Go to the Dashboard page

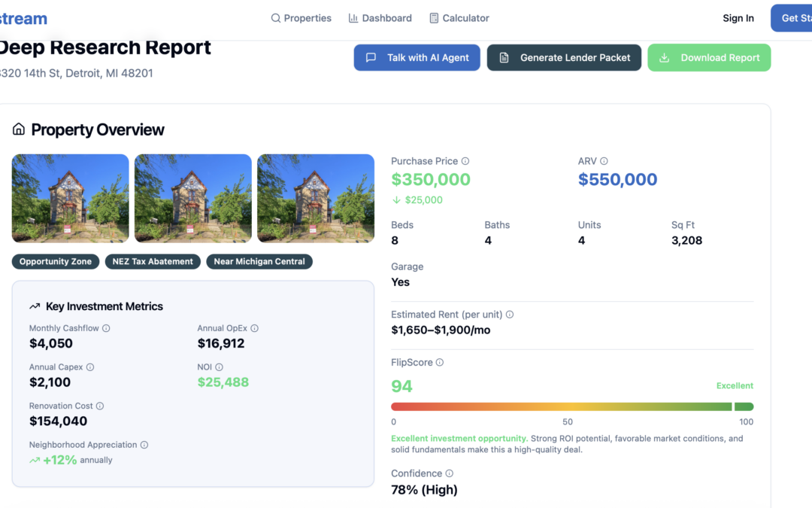[380, 18]
